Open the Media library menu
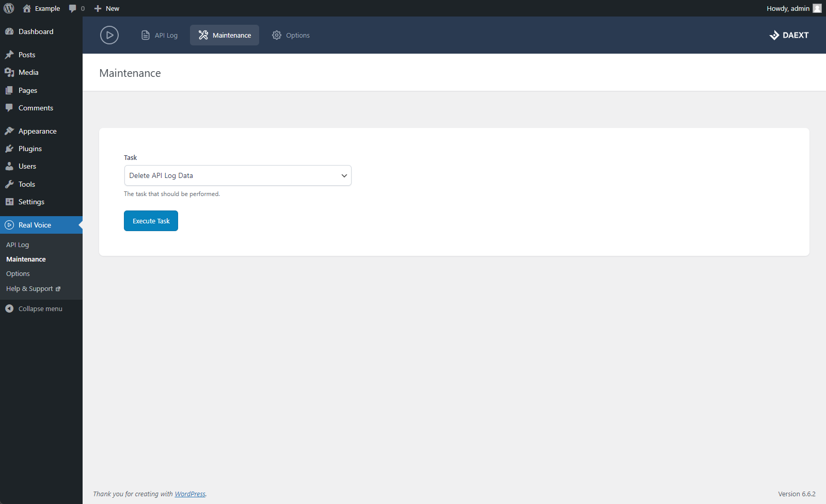Screen dimensions: 826x504 coord(41,72)
